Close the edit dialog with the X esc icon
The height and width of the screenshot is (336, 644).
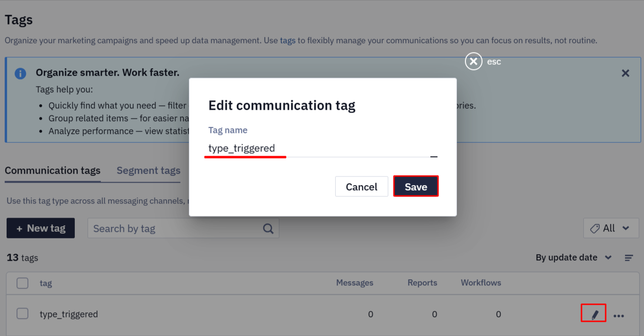474,62
